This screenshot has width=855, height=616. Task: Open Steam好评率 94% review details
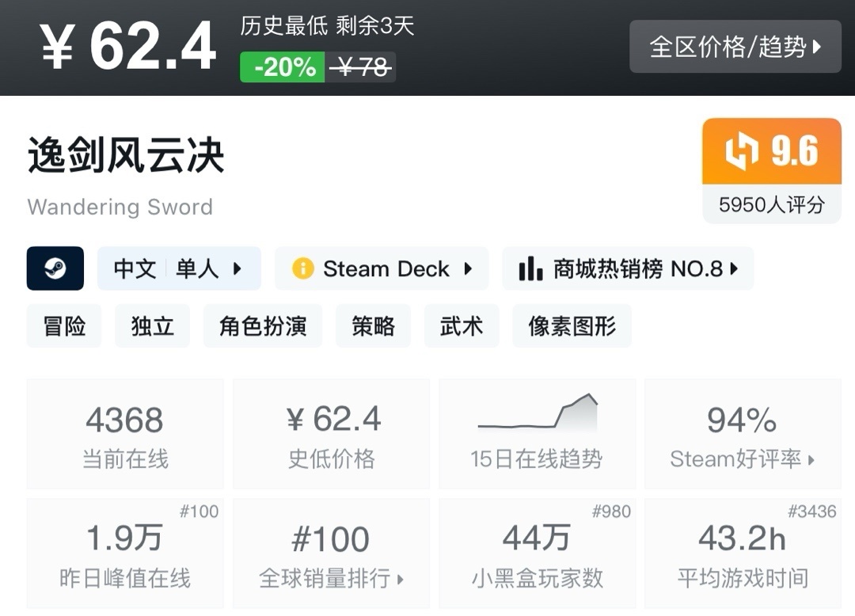(743, 434)
